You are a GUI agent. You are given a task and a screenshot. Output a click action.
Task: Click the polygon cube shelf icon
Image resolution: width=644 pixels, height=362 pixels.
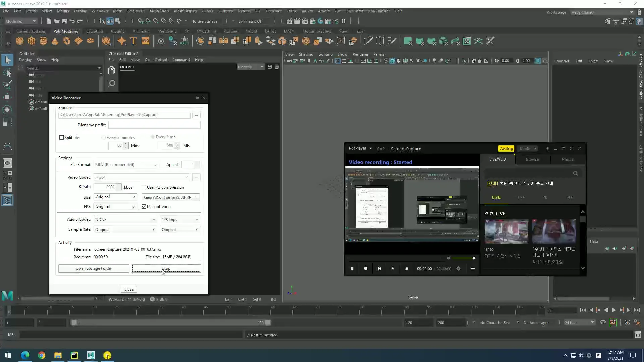click(x=32, y=41)
